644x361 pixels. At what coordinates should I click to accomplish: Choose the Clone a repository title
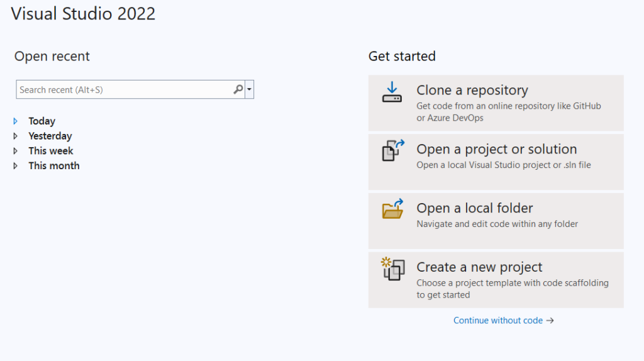[472, 90]
